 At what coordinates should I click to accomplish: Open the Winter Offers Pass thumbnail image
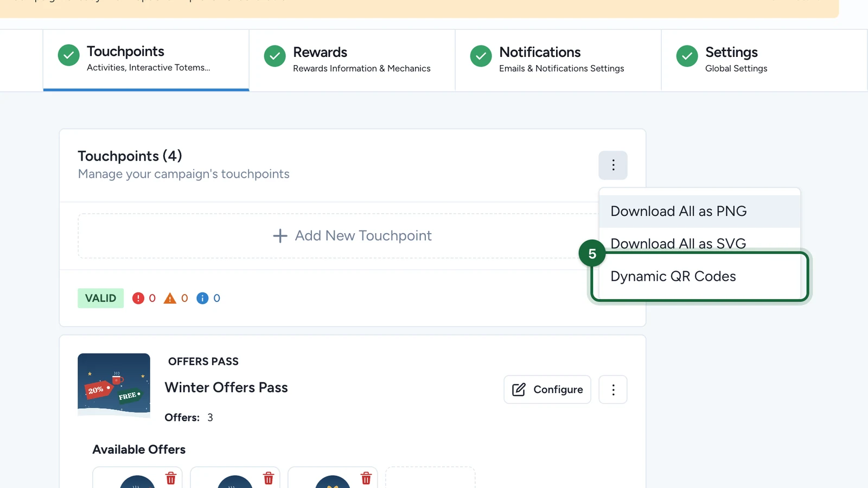(114, 385)
